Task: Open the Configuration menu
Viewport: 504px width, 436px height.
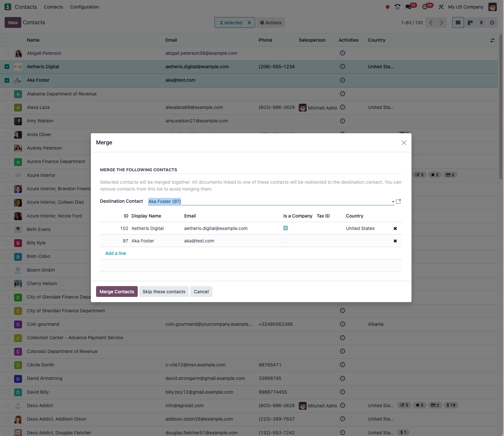Action: [x=84, y=7]
